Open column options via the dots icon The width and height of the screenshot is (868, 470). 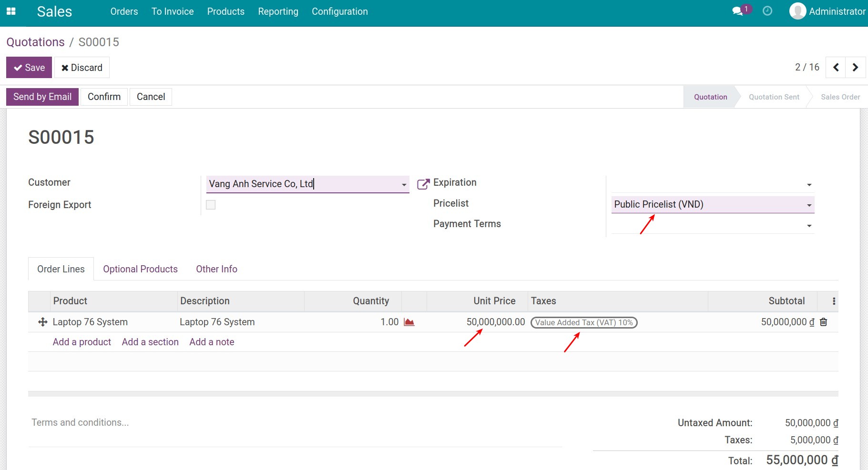click(833, 300)
